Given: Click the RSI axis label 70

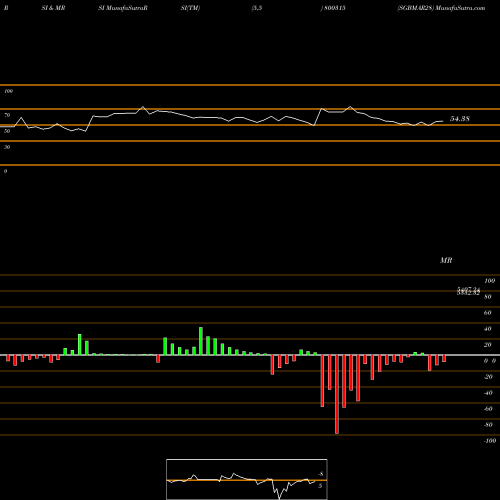Looking at the screenshot, I should click(x=7, y=115).
